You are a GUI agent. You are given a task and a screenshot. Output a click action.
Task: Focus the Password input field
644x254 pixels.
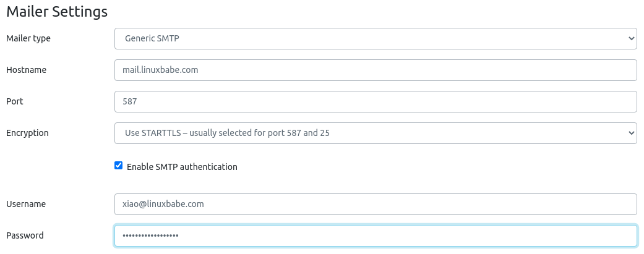point(375,235)
